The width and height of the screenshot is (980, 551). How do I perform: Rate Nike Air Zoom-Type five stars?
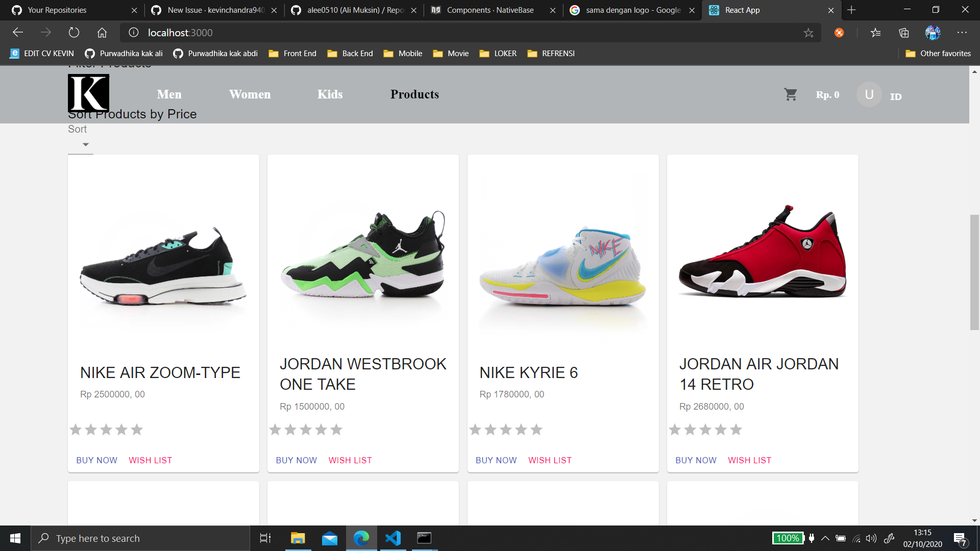tap(136, 430)
